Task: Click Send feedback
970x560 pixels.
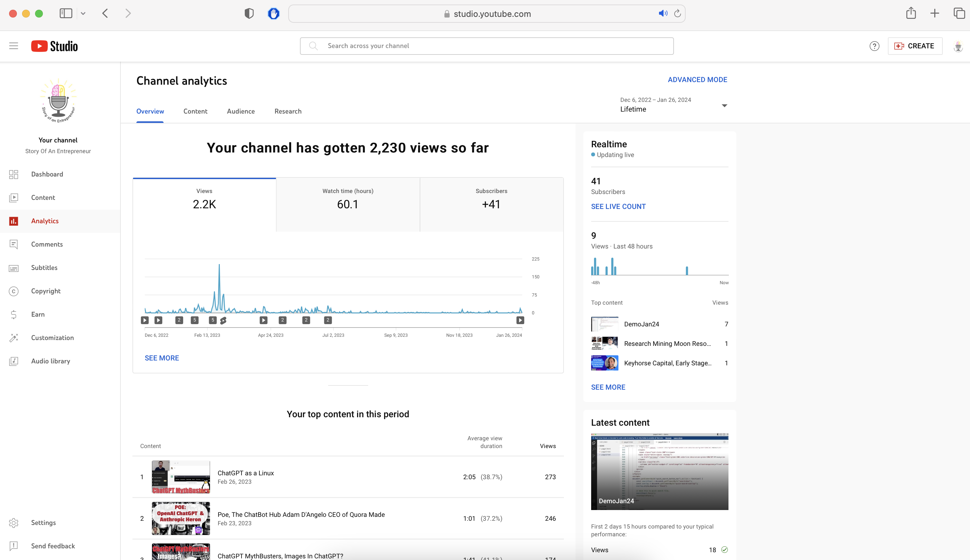Action: (60, 546)
